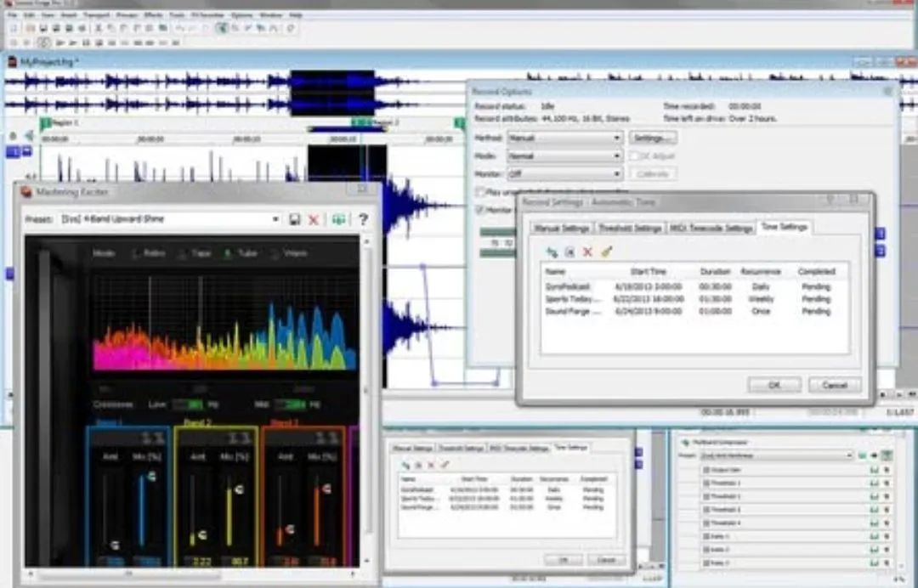Switch to MIDI Timecode Settings tab

pyautogui.click(x=711, y=229)
